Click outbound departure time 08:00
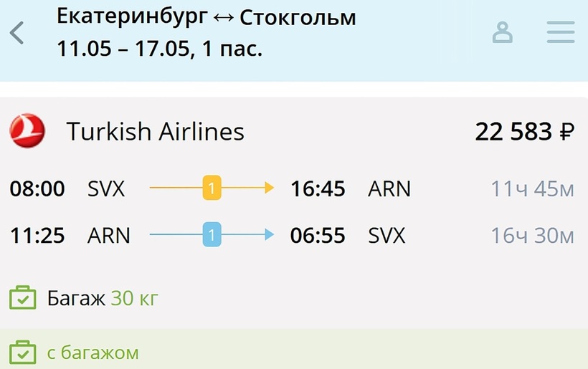Screen dimensions: 588x369 point(37,189)
